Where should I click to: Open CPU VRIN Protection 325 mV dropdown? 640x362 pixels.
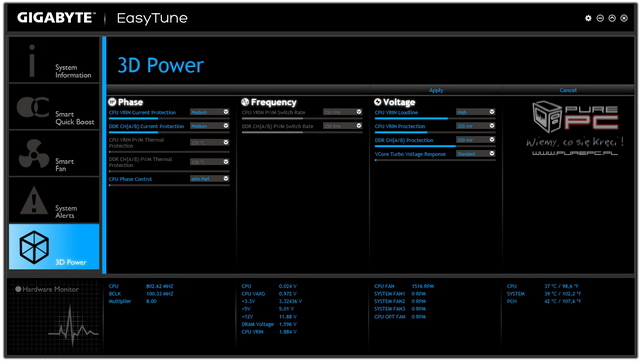tap(476, 126)
